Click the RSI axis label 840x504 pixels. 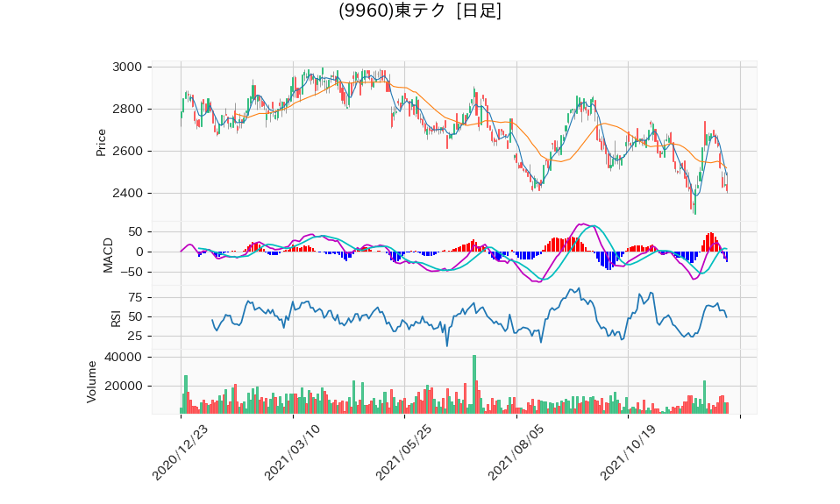(x=116, y=319)
